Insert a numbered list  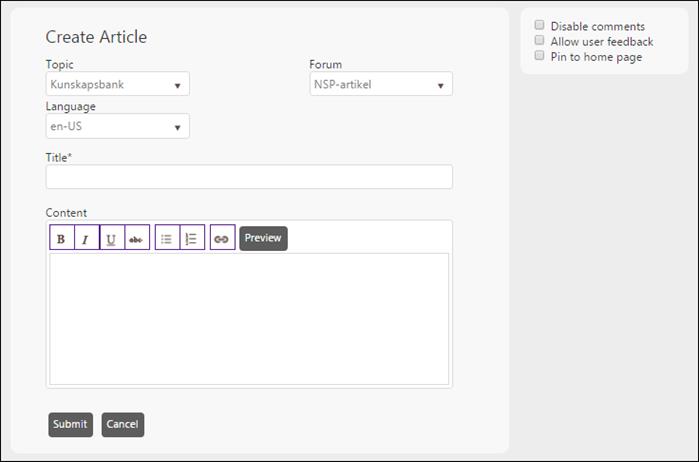pos(192,239)
